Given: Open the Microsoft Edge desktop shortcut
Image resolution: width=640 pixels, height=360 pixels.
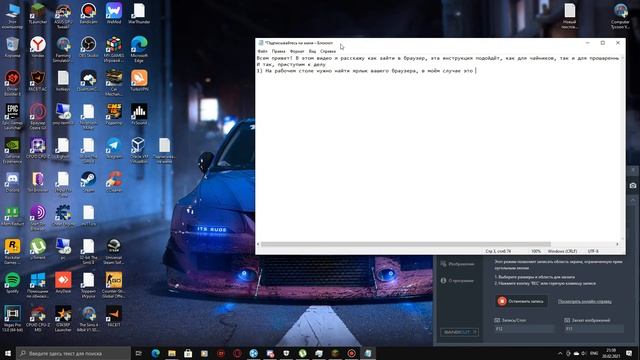Looking at the screenshot, I should pos(139,49).
